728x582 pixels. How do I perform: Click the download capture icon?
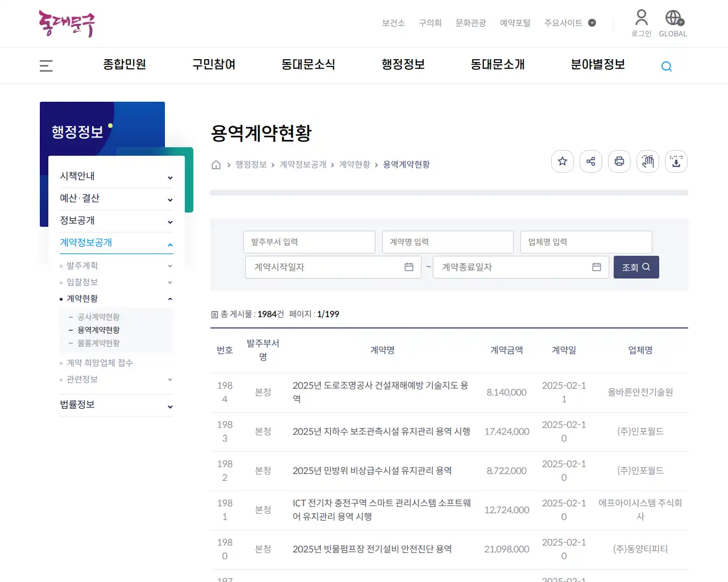(x=676, y=161)
